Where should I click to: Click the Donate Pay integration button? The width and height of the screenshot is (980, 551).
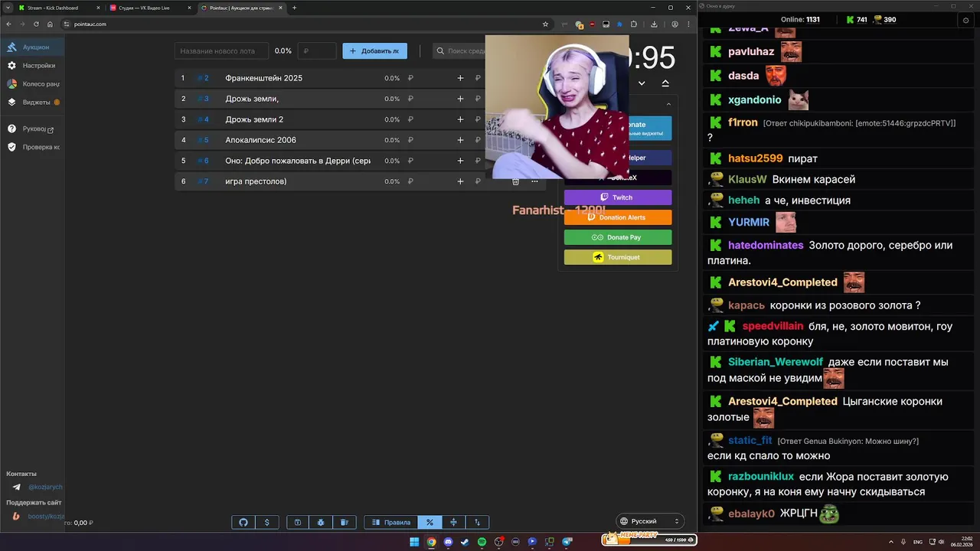[x=618, y=237]
